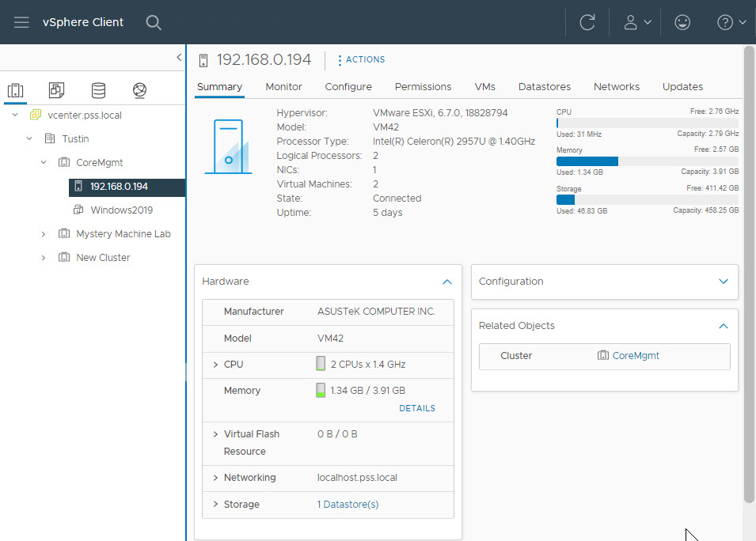Select the Tustin datacenter
Viewport: 756px width, 541px height.
[x=75, y=138]
